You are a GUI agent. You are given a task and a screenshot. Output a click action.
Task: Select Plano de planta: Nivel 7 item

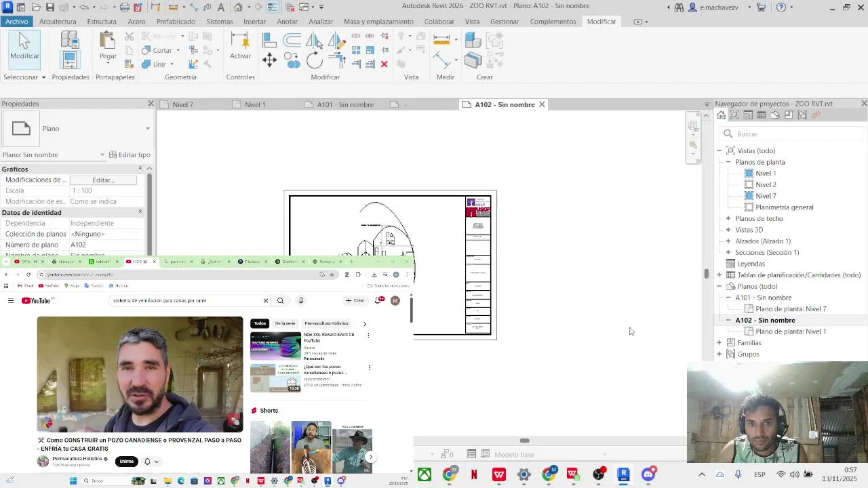[x=791, y=309]
